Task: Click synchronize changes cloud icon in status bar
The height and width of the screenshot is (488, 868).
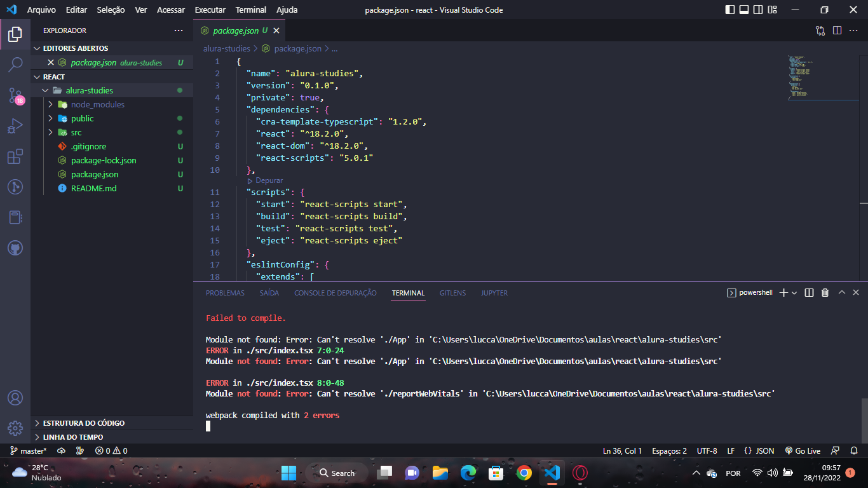Action: coord(61,451)
